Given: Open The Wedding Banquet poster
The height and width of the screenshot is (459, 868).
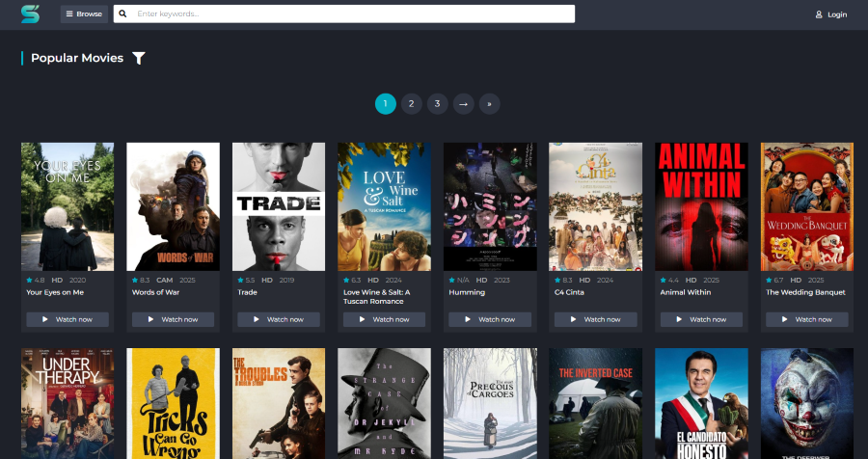Looking at the screenshot, I should point(807,206).
